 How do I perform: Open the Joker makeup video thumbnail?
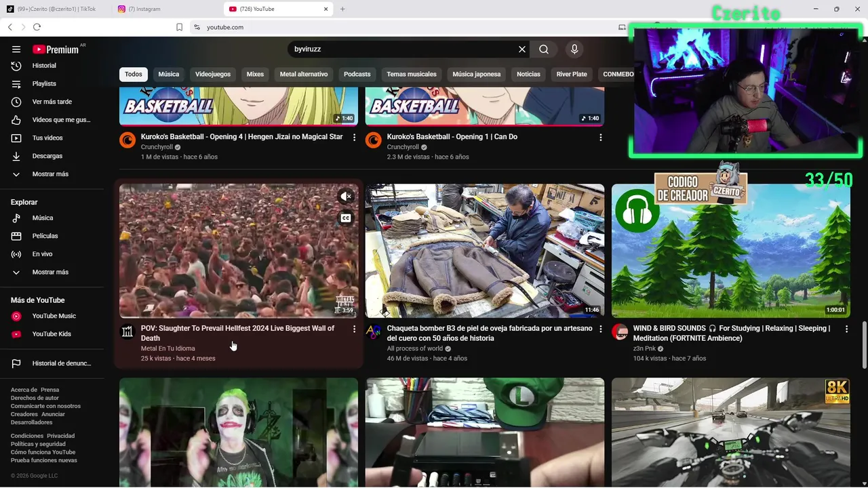tap(239, 432)
